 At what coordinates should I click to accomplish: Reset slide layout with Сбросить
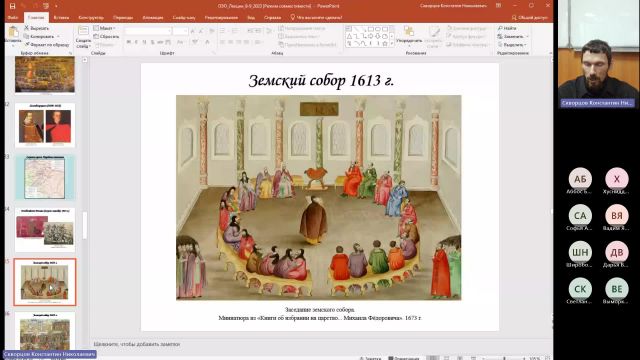click(107, 36)
